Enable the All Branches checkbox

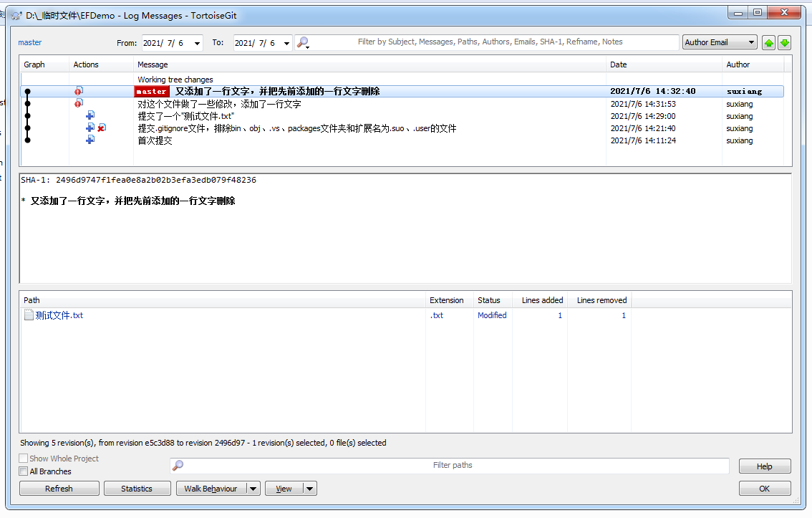(24, 471)
